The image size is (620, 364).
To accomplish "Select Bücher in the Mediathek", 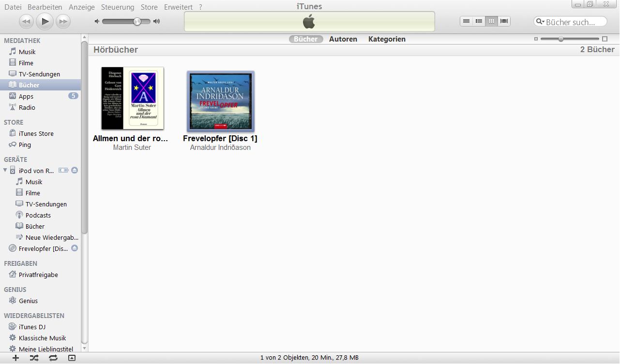I will pos(41,85).
